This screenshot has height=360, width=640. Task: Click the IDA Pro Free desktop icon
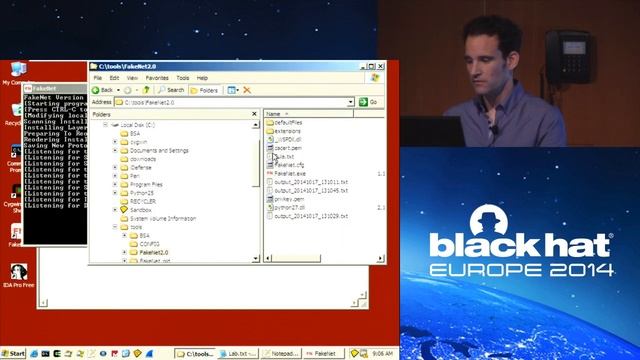point(18,276)
